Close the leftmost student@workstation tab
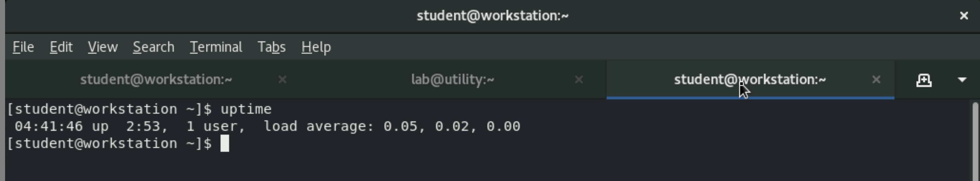This screenshot has width=980, height=181. tap(282, 79)
